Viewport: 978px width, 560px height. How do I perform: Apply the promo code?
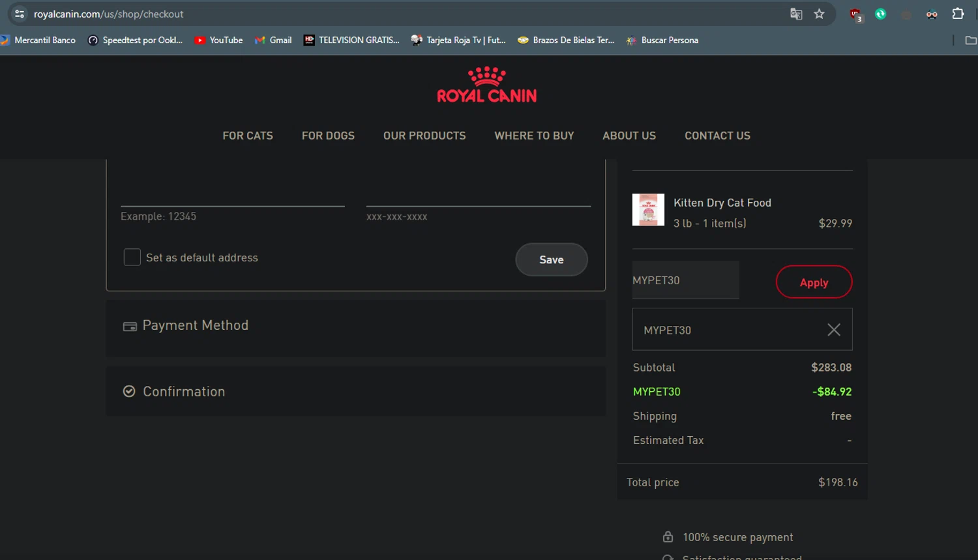(814, 282)
